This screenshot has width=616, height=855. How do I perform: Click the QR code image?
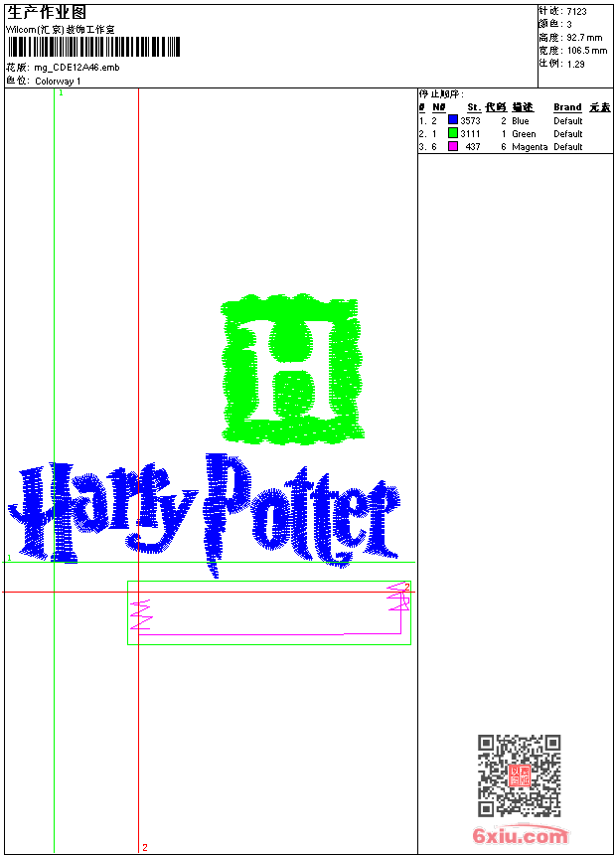(519, 774)
